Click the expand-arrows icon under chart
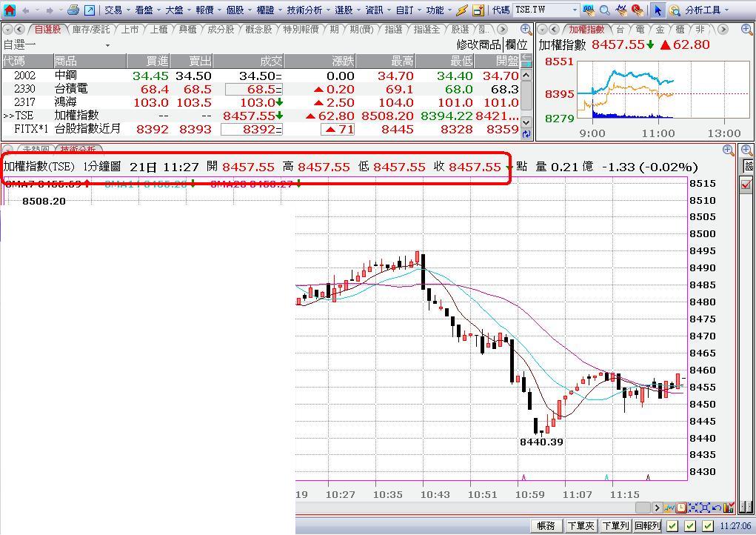This screenshot has width=756, height=535. point(705,508)
